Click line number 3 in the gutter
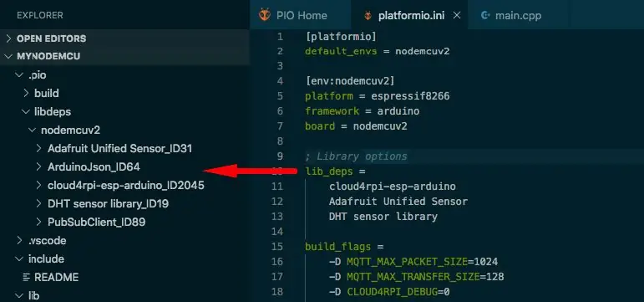 (279, 66)
